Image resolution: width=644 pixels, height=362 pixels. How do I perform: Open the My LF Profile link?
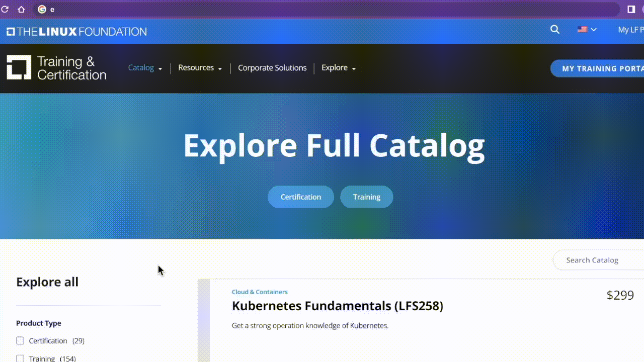click(631, 30)
